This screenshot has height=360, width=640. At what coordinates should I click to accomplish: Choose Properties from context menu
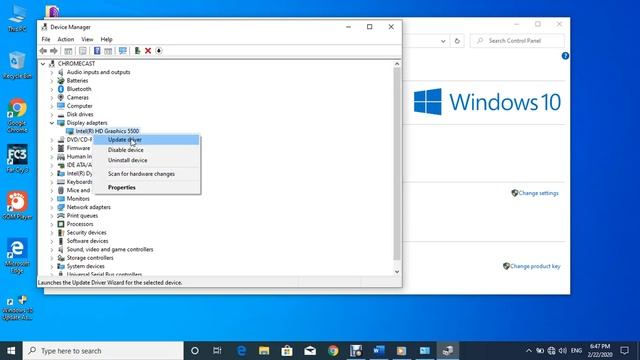pyautogui.click(x=147, y=187)
